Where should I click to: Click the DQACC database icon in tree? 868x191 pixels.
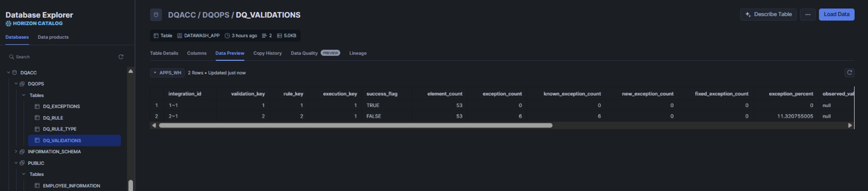pyautogui.click(x=15, y=73)
